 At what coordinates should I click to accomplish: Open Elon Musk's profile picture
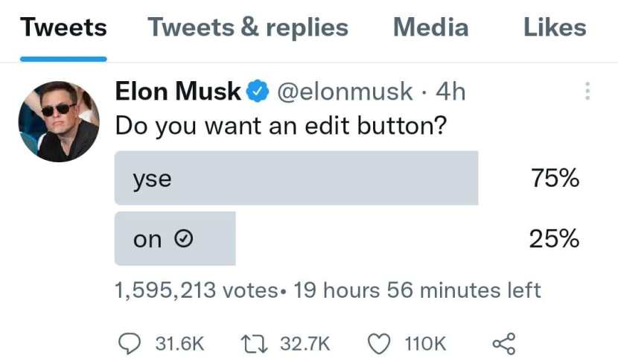(59, 121)
